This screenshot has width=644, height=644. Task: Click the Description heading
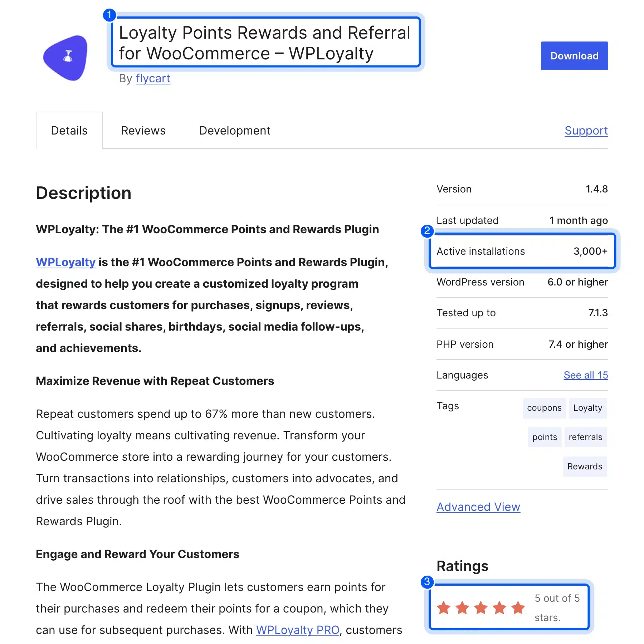tap(84, 193)
